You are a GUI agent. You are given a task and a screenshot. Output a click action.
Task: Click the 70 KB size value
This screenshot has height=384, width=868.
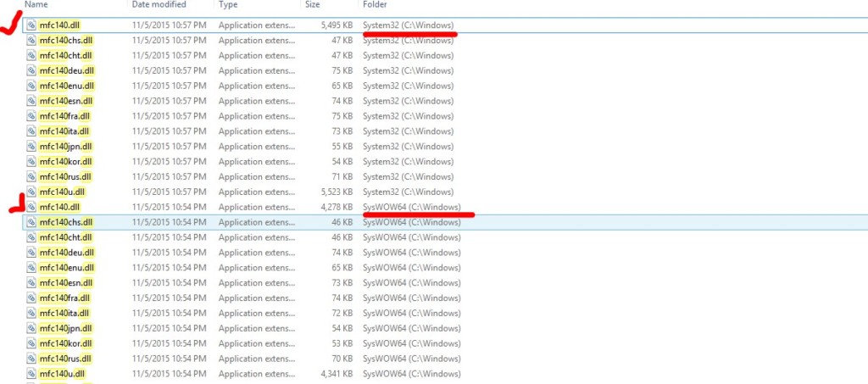click(x=342, y=359)
